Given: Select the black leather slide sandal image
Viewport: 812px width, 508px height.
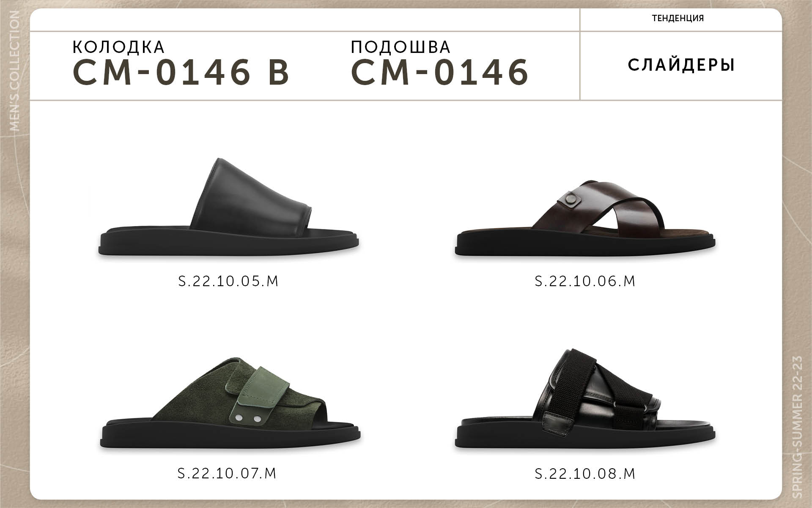Looking at the screenshot, I should click(x=229, y=207).
